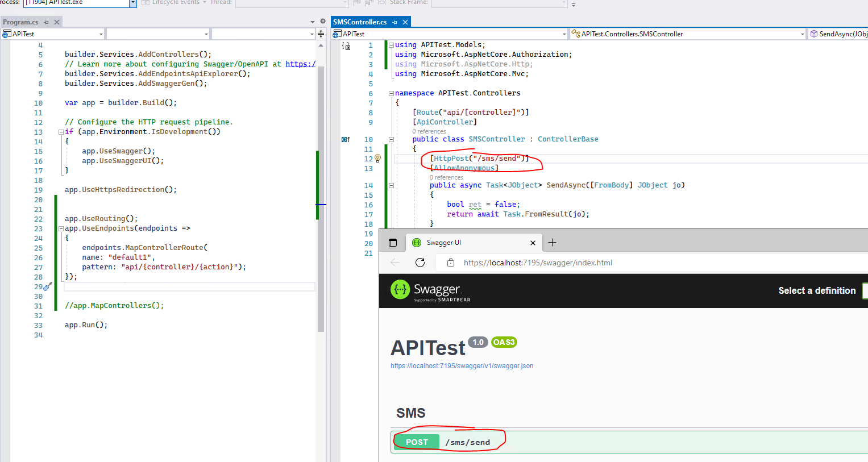Follow the https link in the line 6 comment
This screenshot has width=868, height=462.
click(300, 64)
